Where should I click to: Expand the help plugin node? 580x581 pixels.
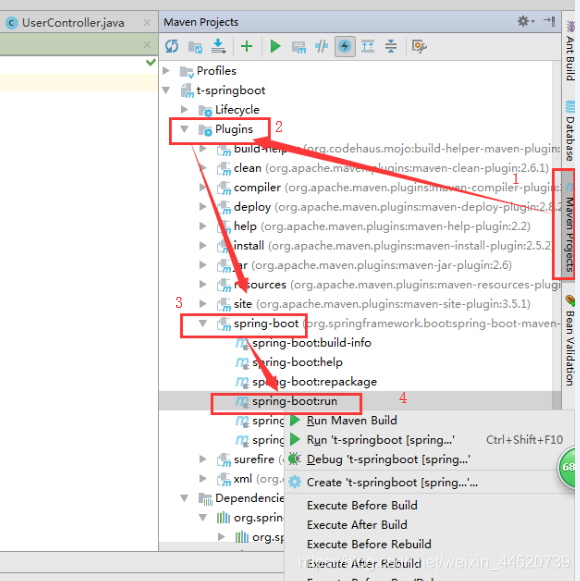pyautogui.click(x=203, y=226)
